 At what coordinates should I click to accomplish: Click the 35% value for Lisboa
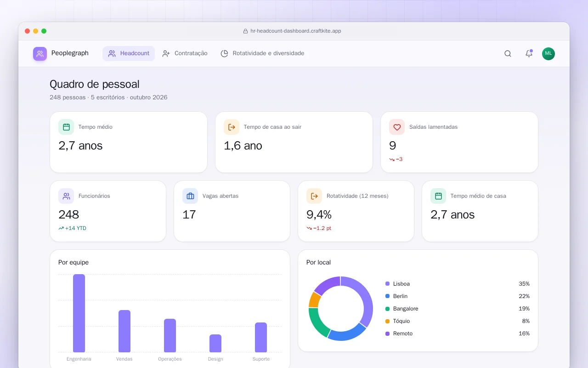pos(524,284)
